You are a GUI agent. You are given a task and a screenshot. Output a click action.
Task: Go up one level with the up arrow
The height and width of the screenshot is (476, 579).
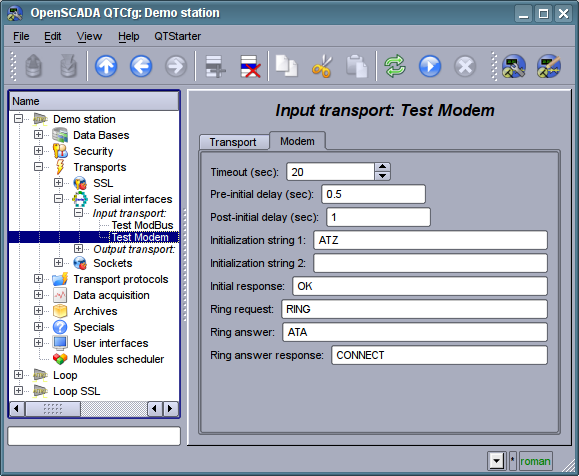106,66
